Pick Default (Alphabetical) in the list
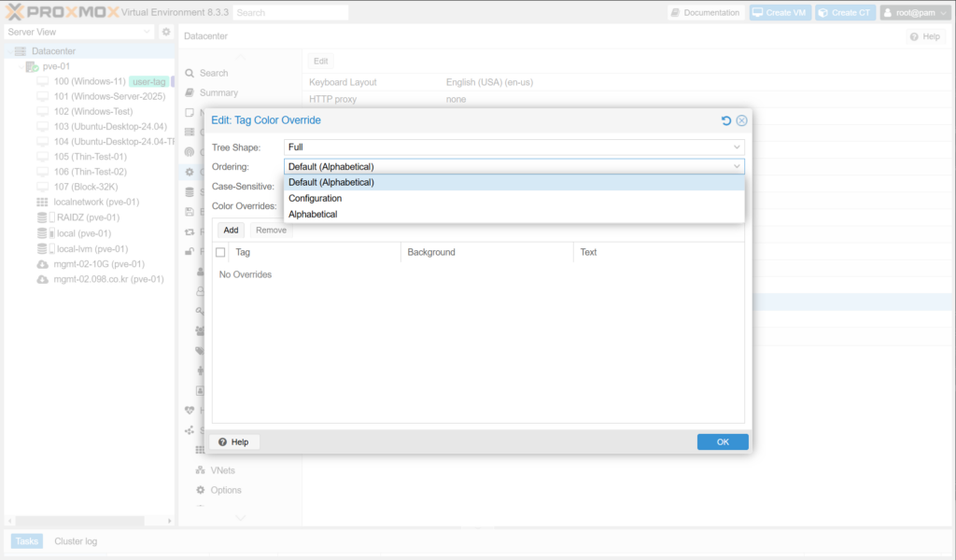 [331, 183]
